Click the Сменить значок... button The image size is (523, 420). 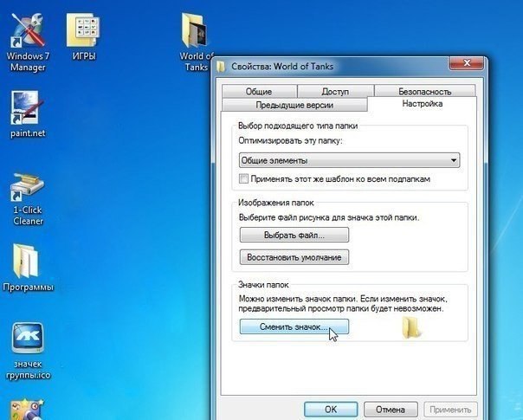(x=294, y=327)
